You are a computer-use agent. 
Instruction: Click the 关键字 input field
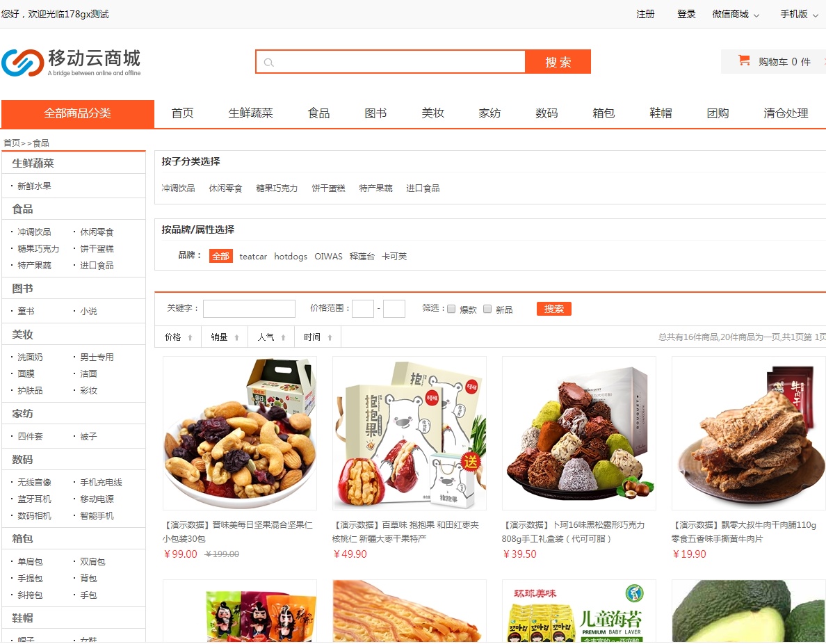[x=249, y=309]
